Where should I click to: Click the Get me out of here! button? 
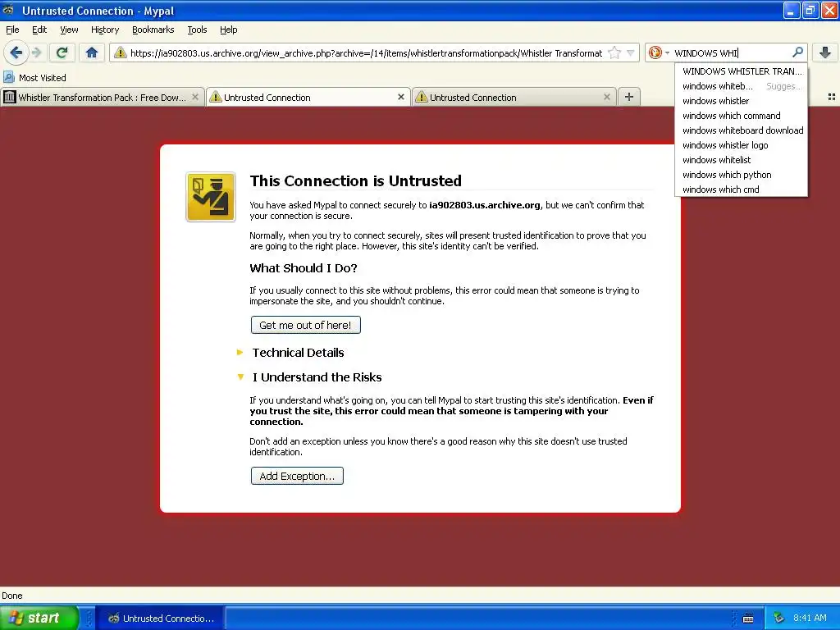click(x=305, y=325)
